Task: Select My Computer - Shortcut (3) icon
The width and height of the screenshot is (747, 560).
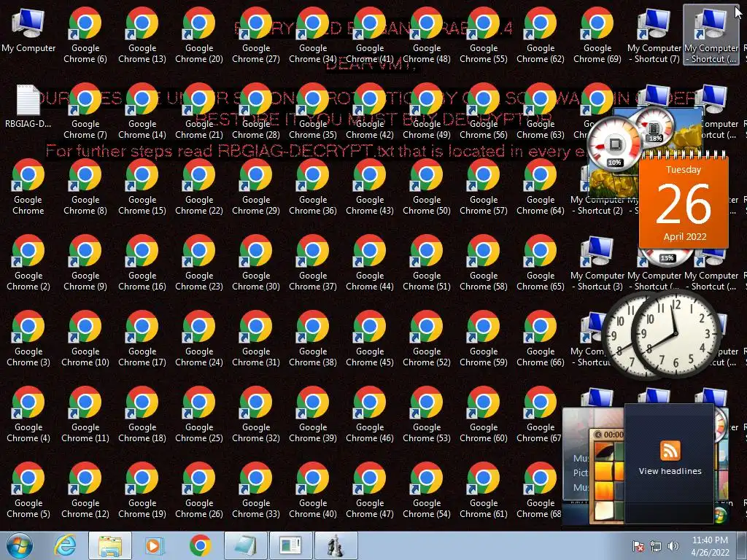Action: click(597, 262)
